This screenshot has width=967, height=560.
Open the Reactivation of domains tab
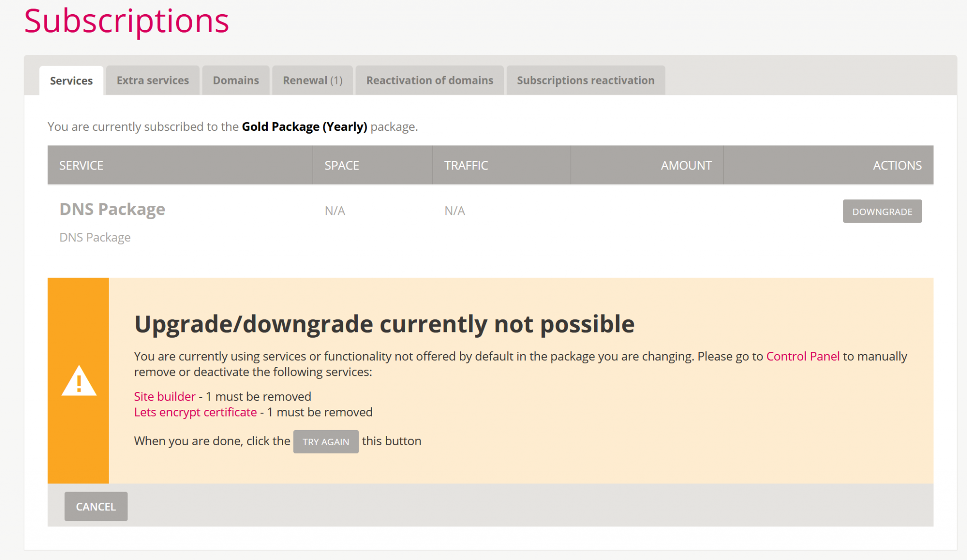tap(429, 80)
